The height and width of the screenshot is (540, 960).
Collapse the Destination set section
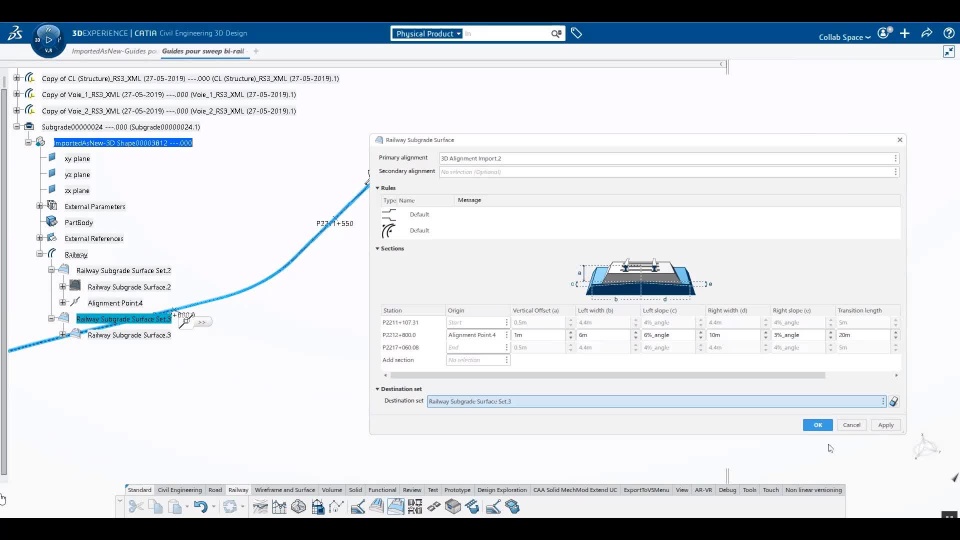377,389
